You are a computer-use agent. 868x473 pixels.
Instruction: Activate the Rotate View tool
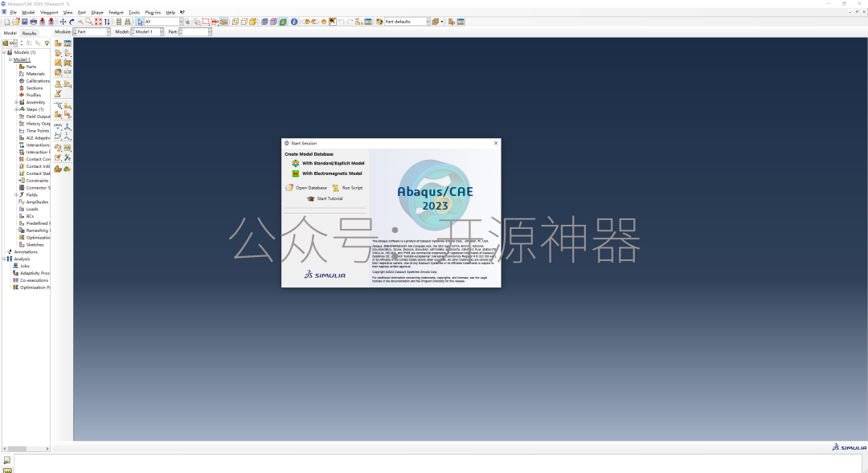pyautogui.click(x=72, y=22)
